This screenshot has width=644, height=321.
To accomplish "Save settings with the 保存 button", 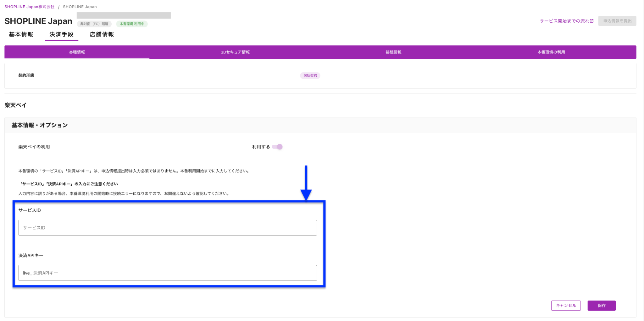I will pyautogui.click(x=602, y=306).
